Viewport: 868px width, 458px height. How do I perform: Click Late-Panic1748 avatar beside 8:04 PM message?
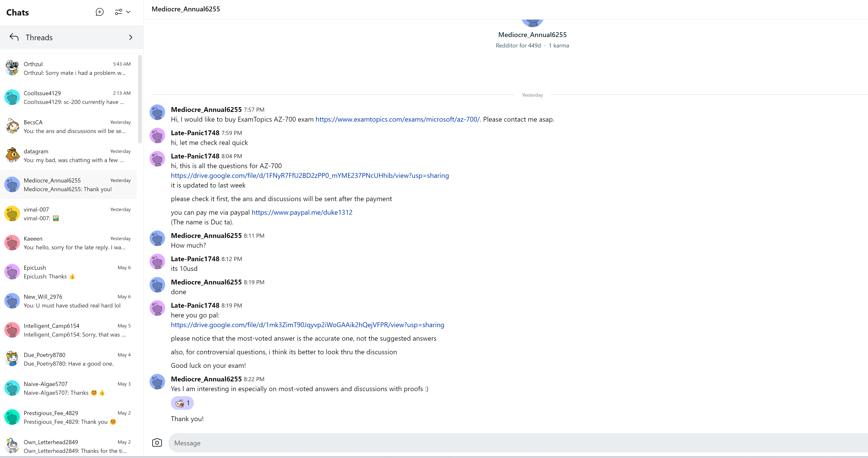click(x=157, y=159)
